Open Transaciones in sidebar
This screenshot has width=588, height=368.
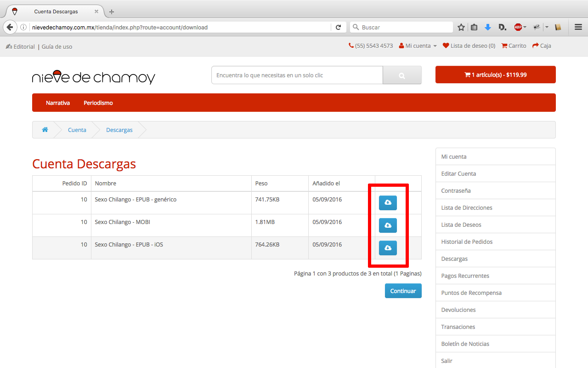[x=496, y=327]
